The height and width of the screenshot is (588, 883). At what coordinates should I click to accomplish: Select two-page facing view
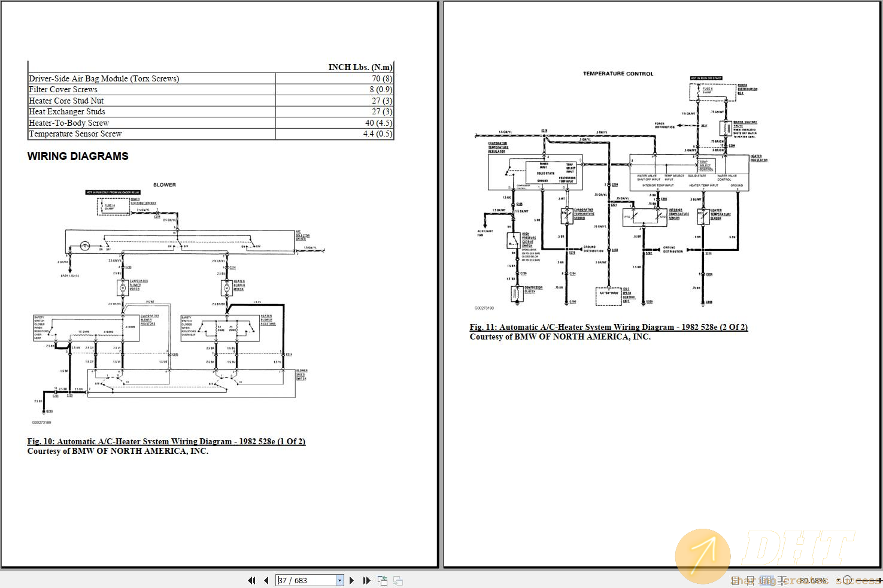(766, 580)
